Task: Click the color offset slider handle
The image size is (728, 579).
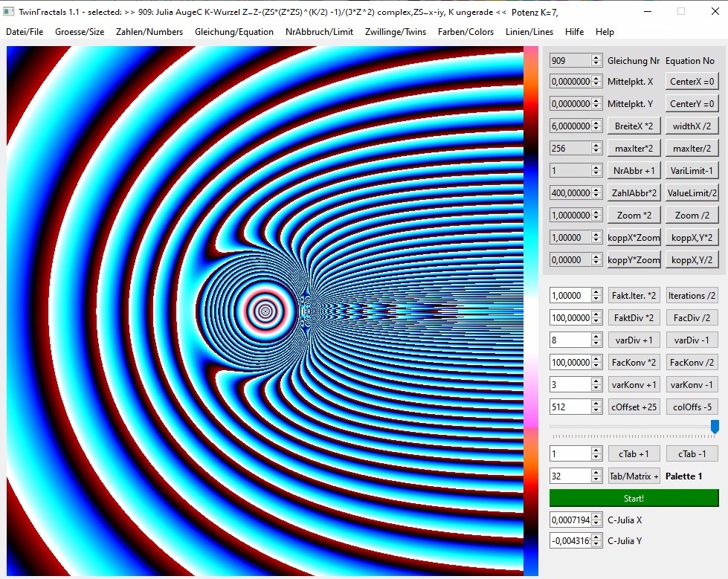Action: [715, 427]
